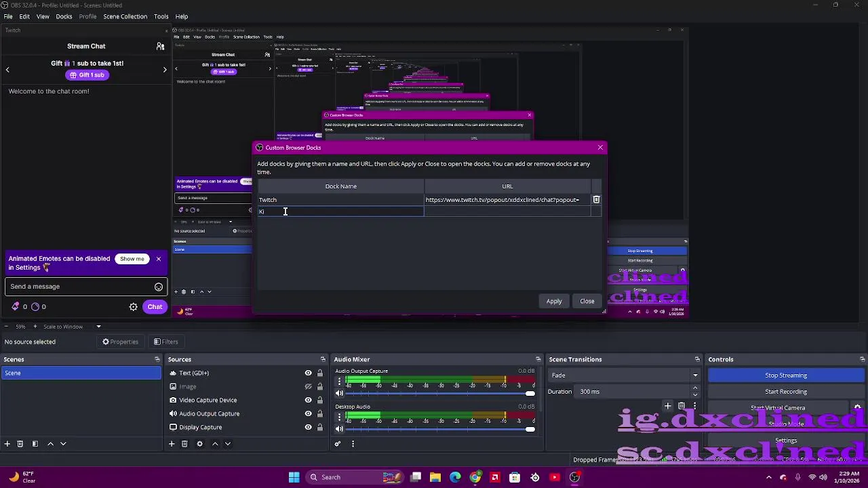Open the File menu
The height and width of the screenshot is (488, 868).
(8, 16)
